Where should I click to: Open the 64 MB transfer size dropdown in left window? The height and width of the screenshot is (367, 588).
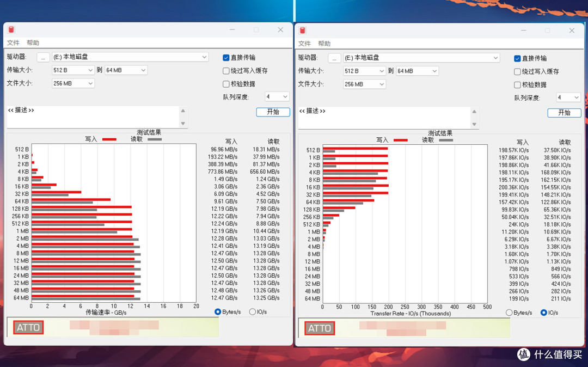[126, 70]
